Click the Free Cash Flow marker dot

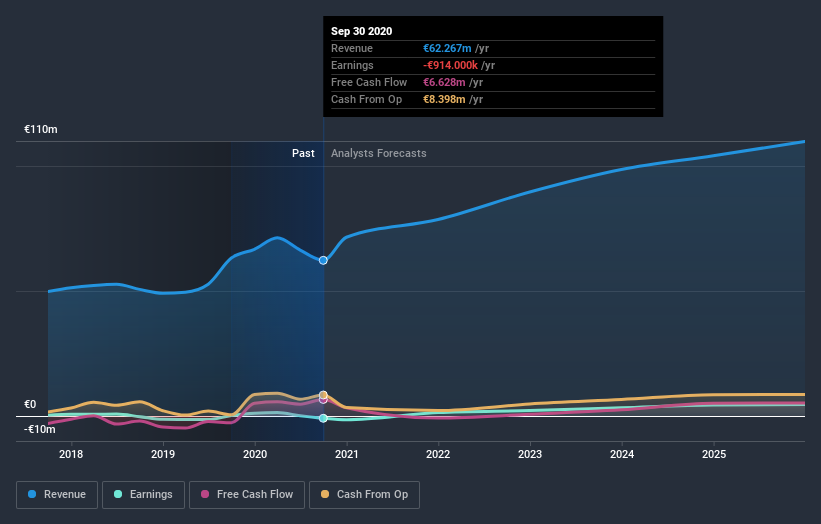point(323,400)
